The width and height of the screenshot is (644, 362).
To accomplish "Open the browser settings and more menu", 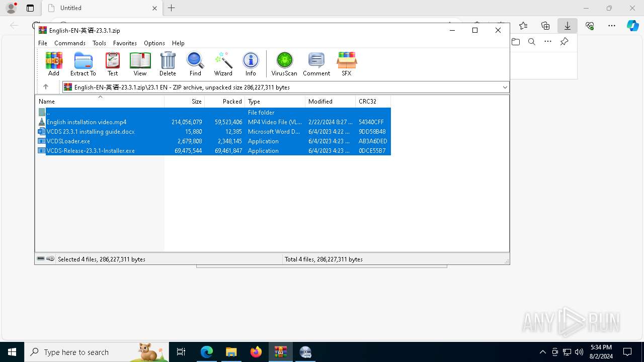I will point(612,26).
